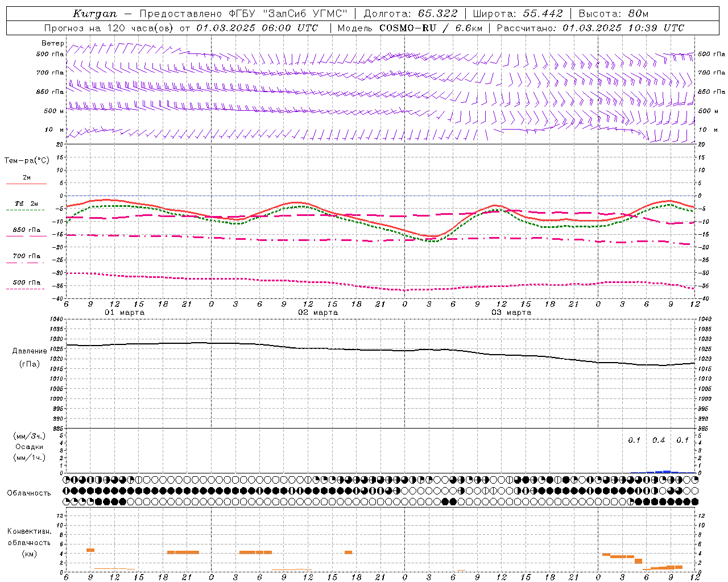This screenshot has height=582, width=728.
Task: Click the blue precipitation bars on the chart
Action: (663, 472)
